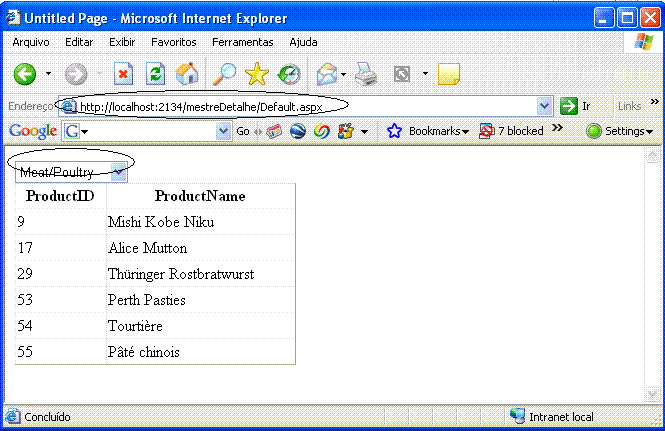Print the page with the printer icon
Image resolution: width=665 pixels, height=431 pixels.
(366, 74)
